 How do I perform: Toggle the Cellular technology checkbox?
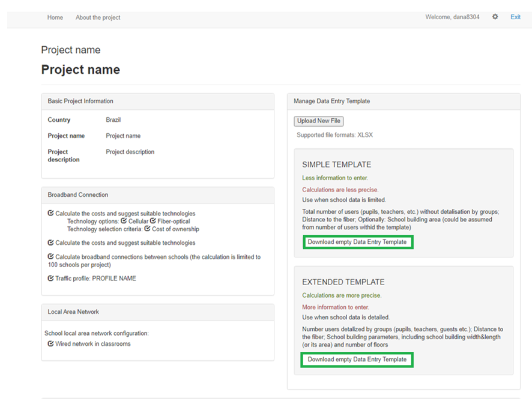pos(124,222)
